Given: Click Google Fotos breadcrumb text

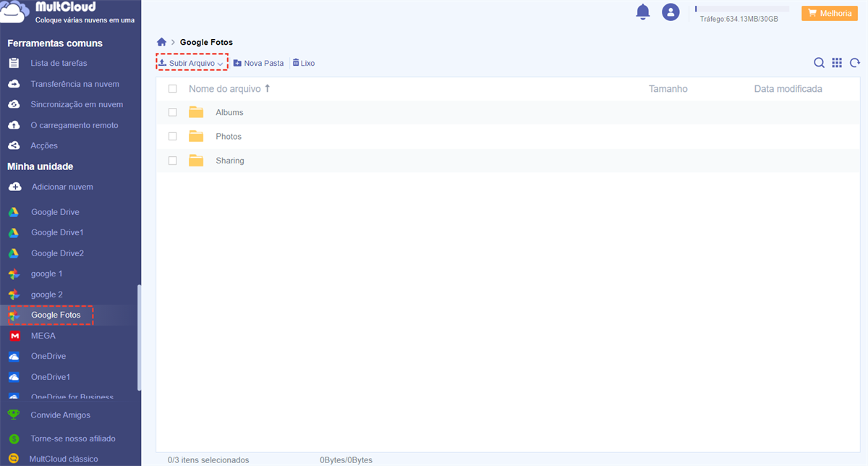Looking at the screenshot, I should click(206, 42).
